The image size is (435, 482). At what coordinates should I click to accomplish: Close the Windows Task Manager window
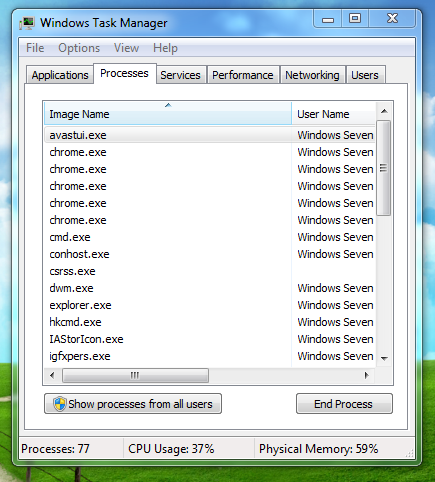click(x=392, y=18)
